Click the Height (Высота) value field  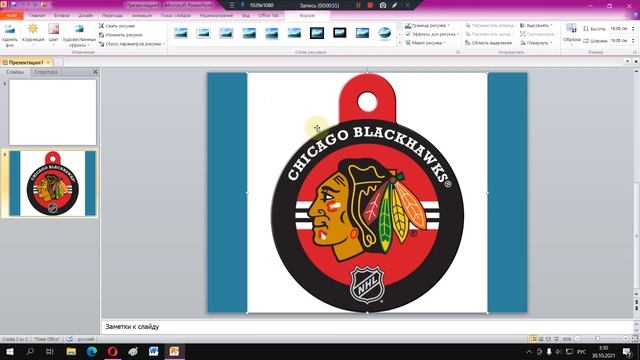tap(620, 29)
